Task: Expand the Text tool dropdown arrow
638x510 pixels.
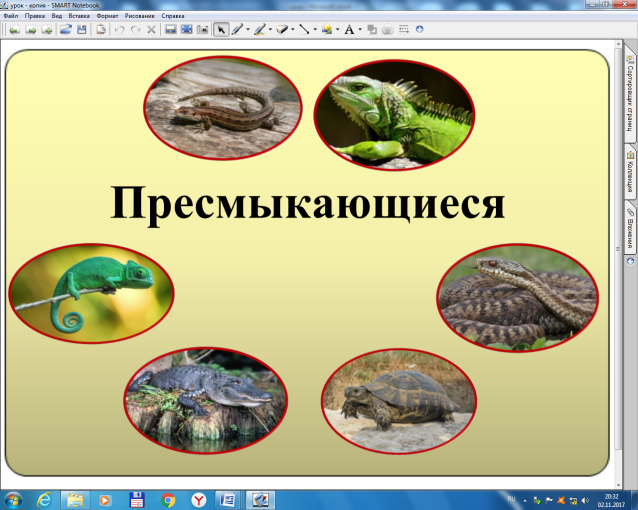Action: [x=360, y=30]
